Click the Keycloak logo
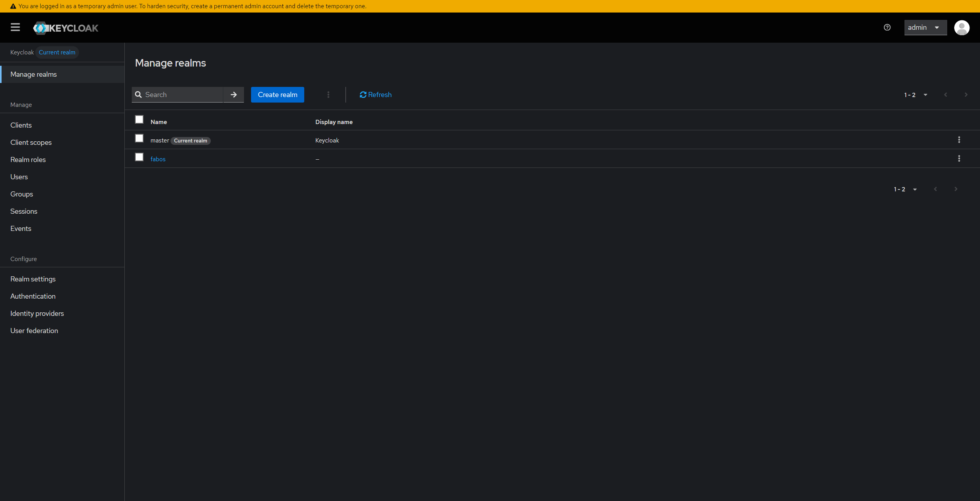 click(x=65, y=28)
